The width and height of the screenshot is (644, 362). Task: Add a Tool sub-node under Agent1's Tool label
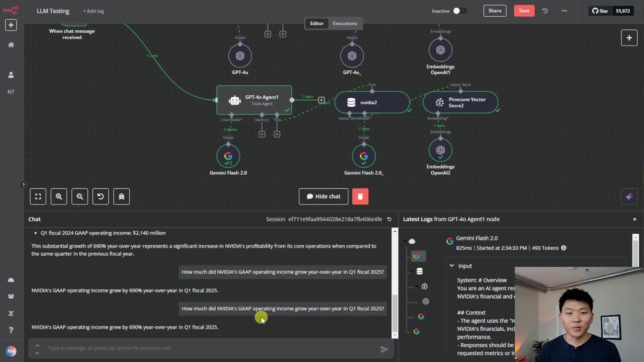(x=277, y=134)
